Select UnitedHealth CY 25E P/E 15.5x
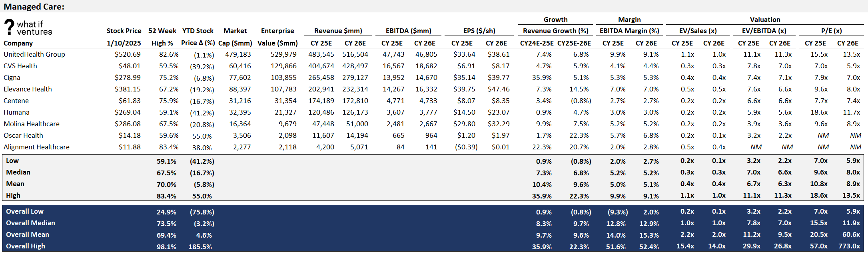868x254 pixels. 819,54
